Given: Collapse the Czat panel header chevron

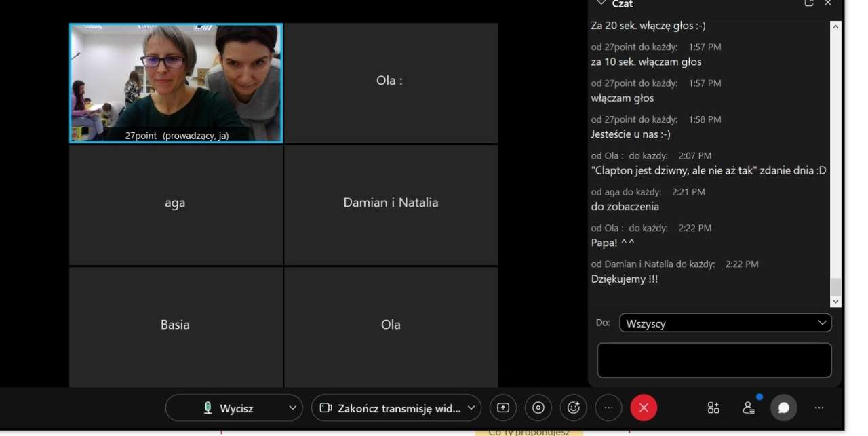Looking at the screenshot, I should 600,3.
